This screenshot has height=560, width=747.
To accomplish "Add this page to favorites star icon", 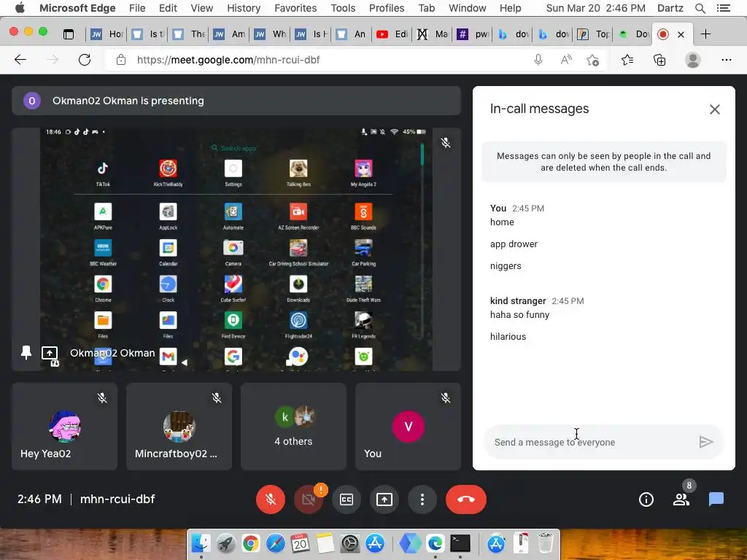I will pos(592,60).
